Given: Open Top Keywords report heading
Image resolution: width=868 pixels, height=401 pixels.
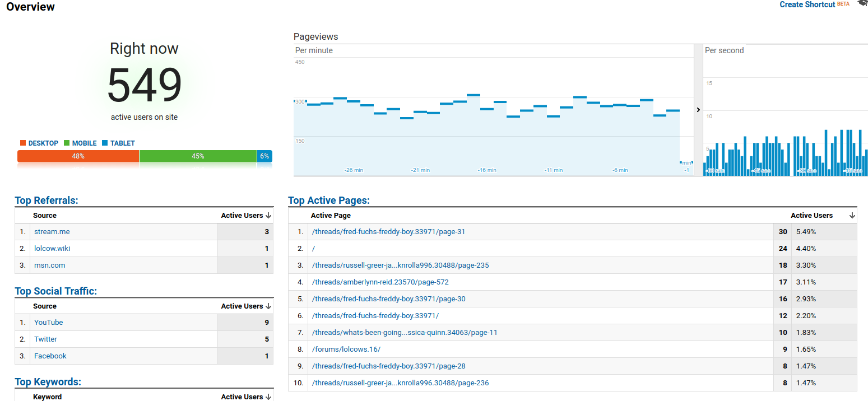Looking at the screenshot, I should (x=48, y=382).
